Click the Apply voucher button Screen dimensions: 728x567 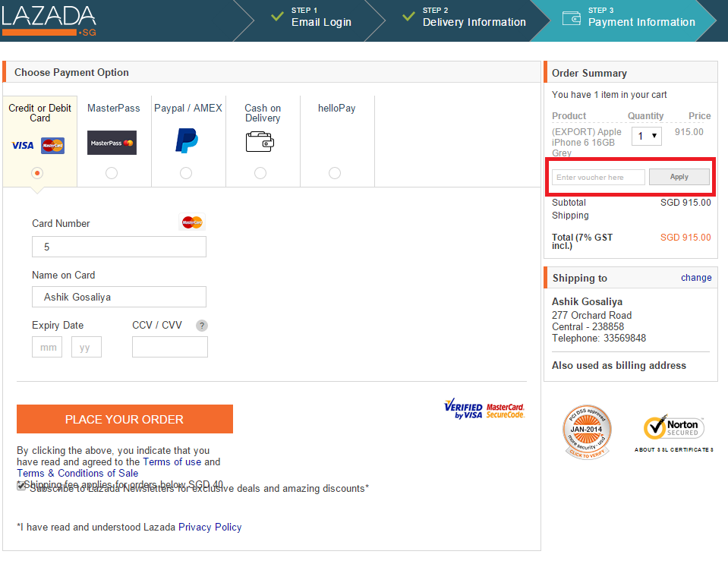coord(679,177)
